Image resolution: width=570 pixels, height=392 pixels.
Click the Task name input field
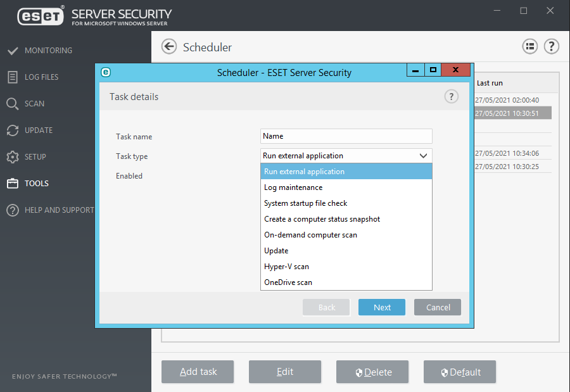[346, 136]
